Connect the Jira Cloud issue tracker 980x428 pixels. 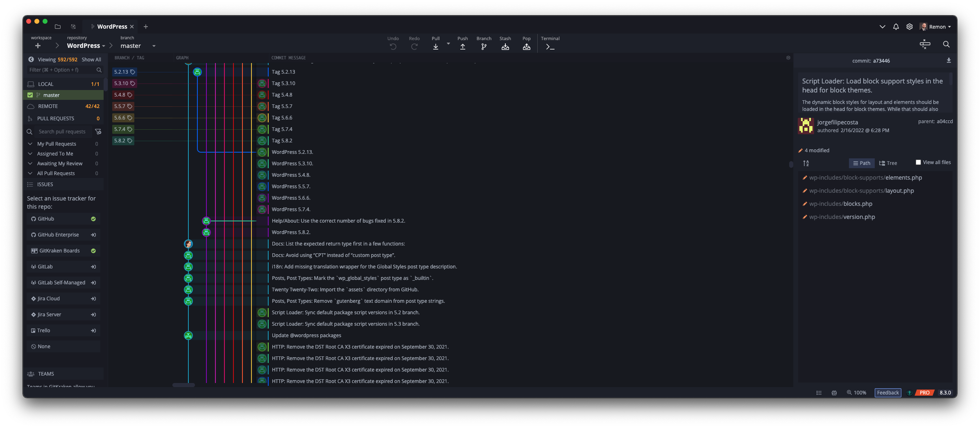tap(63, 299)
